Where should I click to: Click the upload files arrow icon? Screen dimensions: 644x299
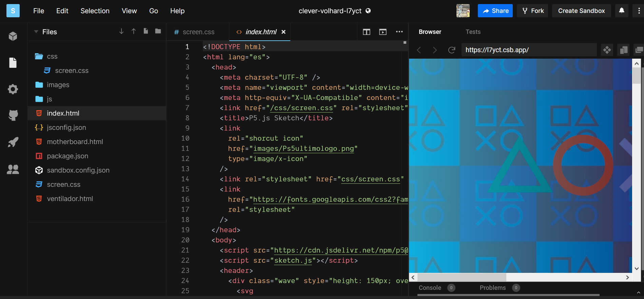(x=134, y=32)
